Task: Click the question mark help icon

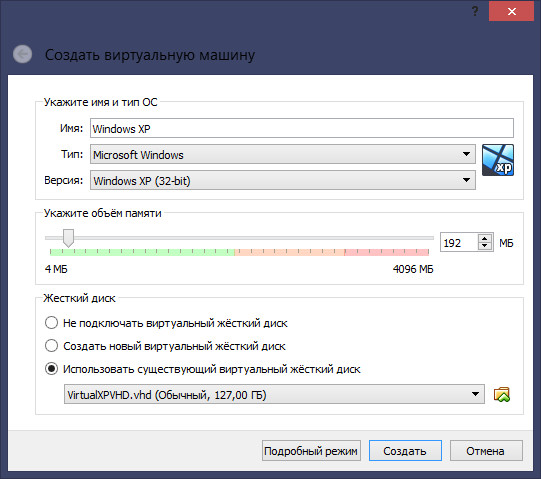Action: click(475, 11)
